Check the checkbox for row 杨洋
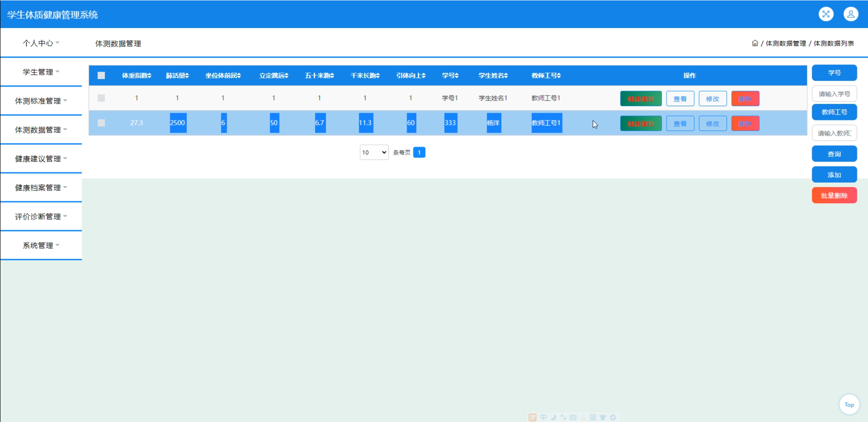The height and width of the screenshot is (422, 868). [x=101, y=123]
